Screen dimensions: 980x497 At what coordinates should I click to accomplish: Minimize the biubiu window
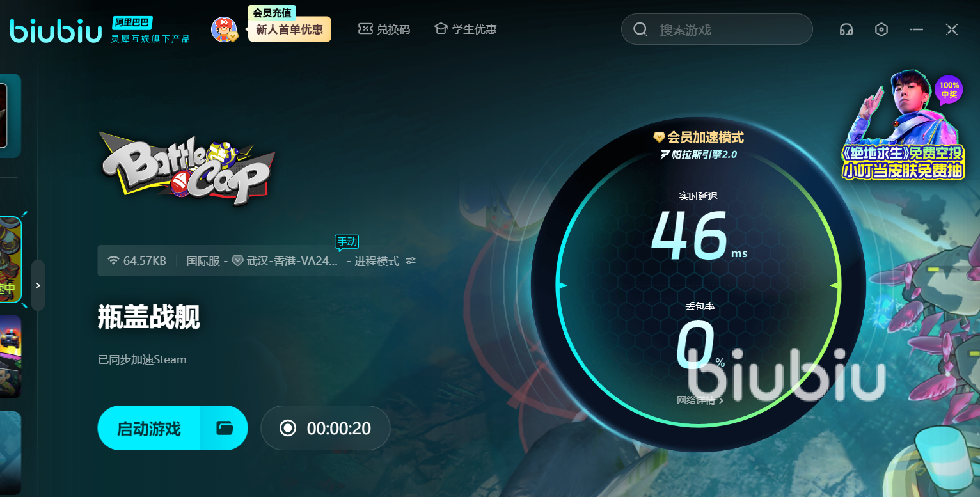coord(917,29)
